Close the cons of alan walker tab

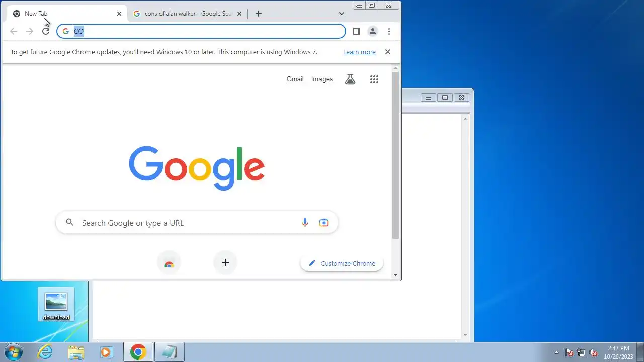(x=239, y=14)
